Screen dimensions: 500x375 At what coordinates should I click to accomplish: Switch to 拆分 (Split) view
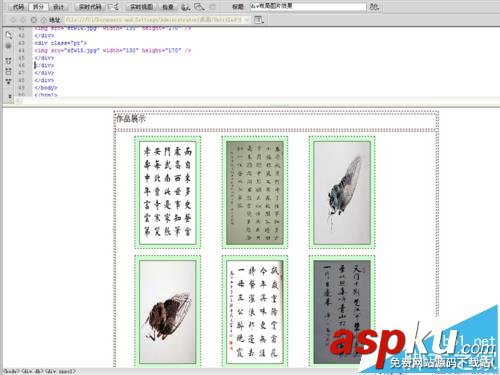point(38,6)
